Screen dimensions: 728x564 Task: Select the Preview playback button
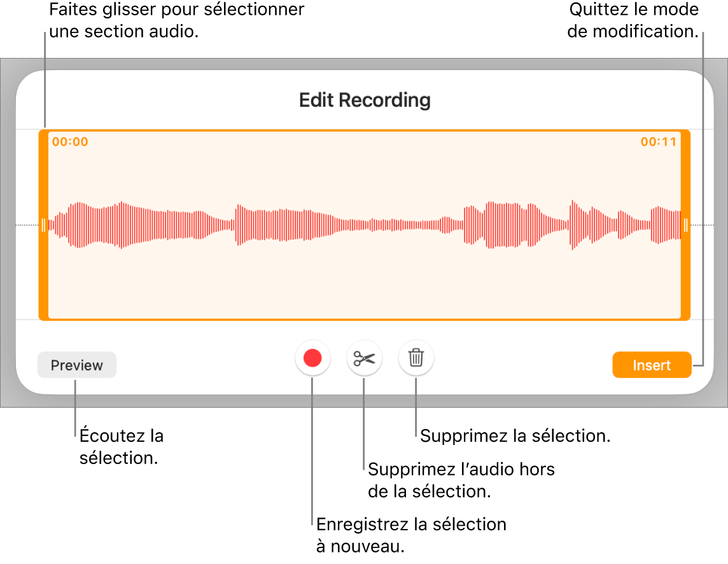pyautogui.click(x=76, y=365)
